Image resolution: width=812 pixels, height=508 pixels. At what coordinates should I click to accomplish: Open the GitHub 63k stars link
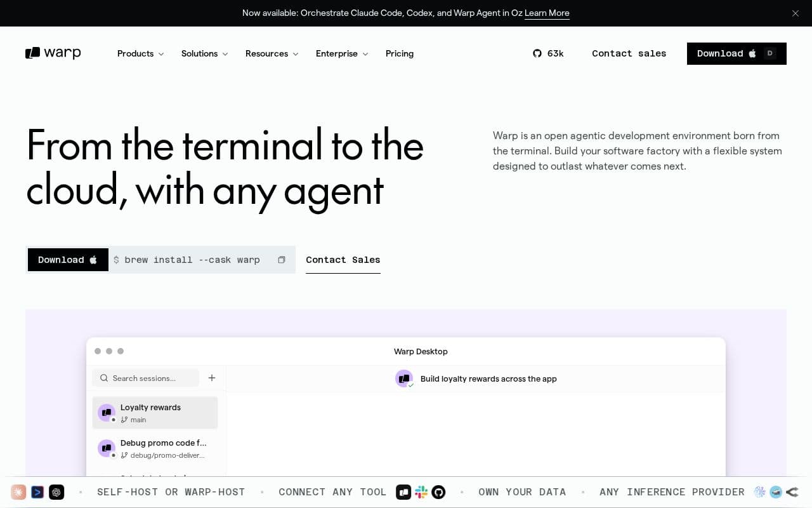pos(548,53)
